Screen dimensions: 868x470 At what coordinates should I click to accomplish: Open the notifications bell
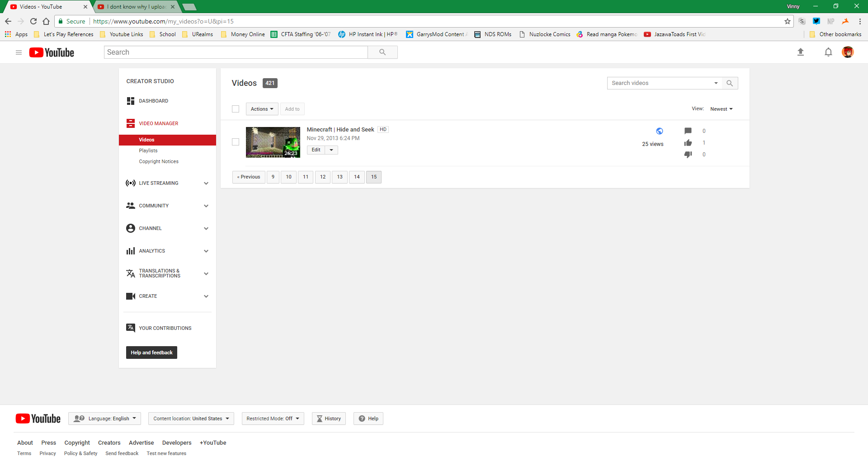tap(828, 52)
